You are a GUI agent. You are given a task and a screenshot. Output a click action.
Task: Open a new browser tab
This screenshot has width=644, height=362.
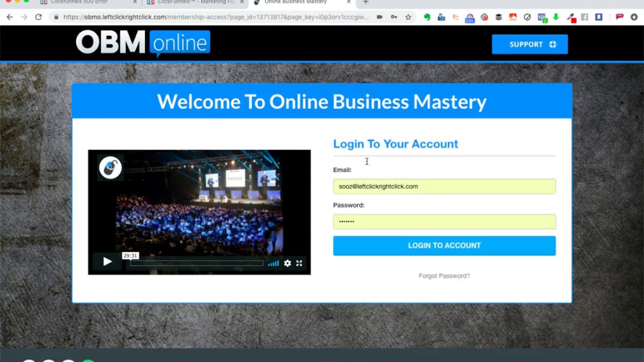[x=366, y=2]
